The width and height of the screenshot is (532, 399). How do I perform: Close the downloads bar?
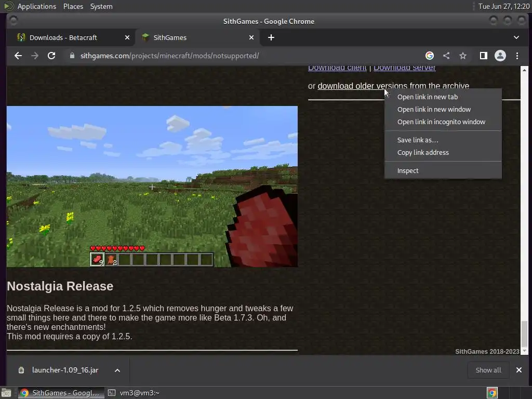(519, 370)
